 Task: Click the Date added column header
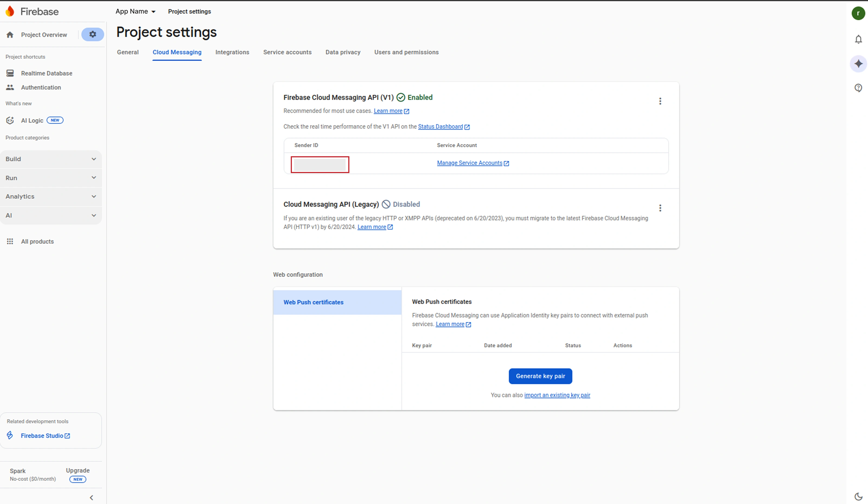(498, 346)
